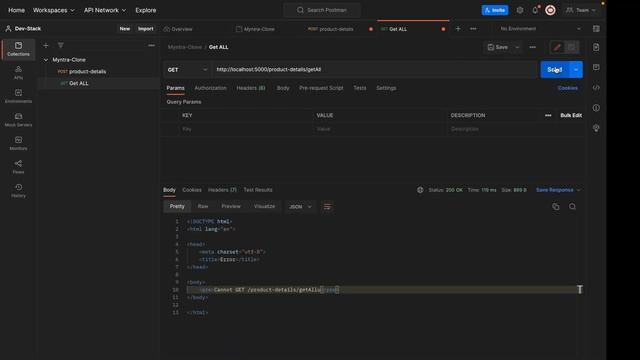Open the APIs sidebar panel
This screenshot has height=360, width=640.
coord(18,72)
